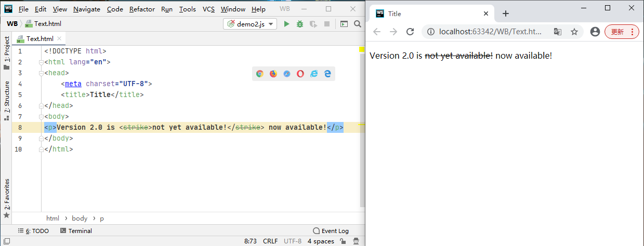Reload the localhost page in Chrome

pyautogui.click(x=410, y=32)
